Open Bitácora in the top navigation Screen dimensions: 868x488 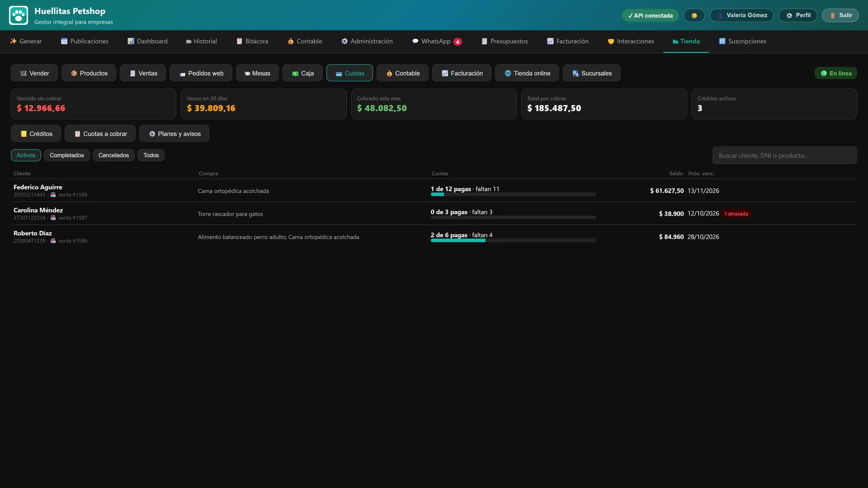[x=252, y=41]
